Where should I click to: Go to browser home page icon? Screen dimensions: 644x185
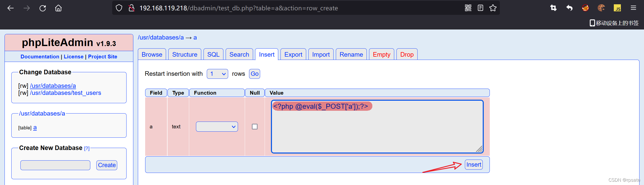pyautogui.click(x=58, y=8)
